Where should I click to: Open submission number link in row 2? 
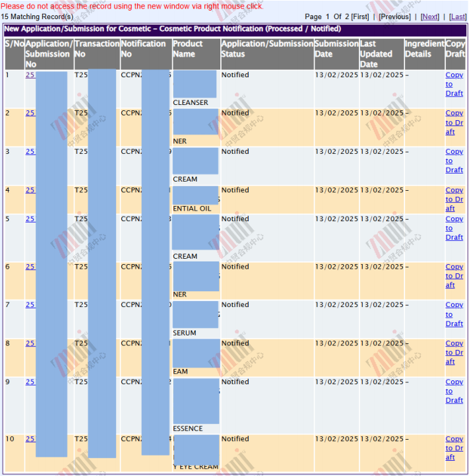click(30, 114)
